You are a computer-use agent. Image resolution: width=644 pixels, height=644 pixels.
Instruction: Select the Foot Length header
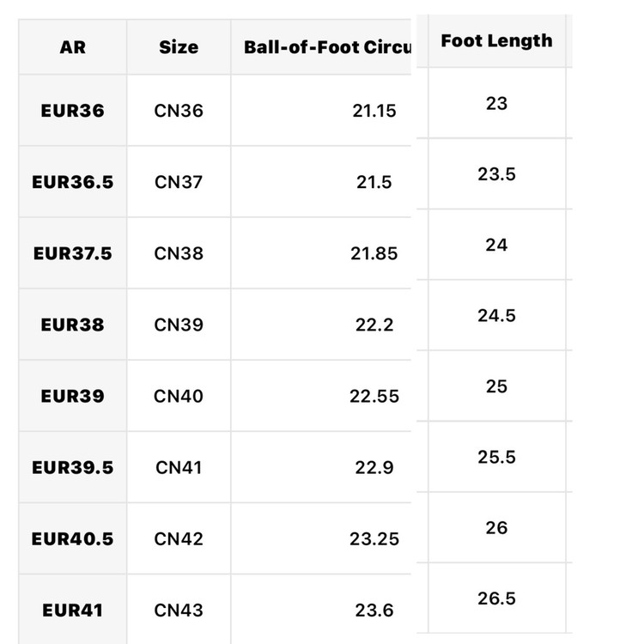[496, 40]
